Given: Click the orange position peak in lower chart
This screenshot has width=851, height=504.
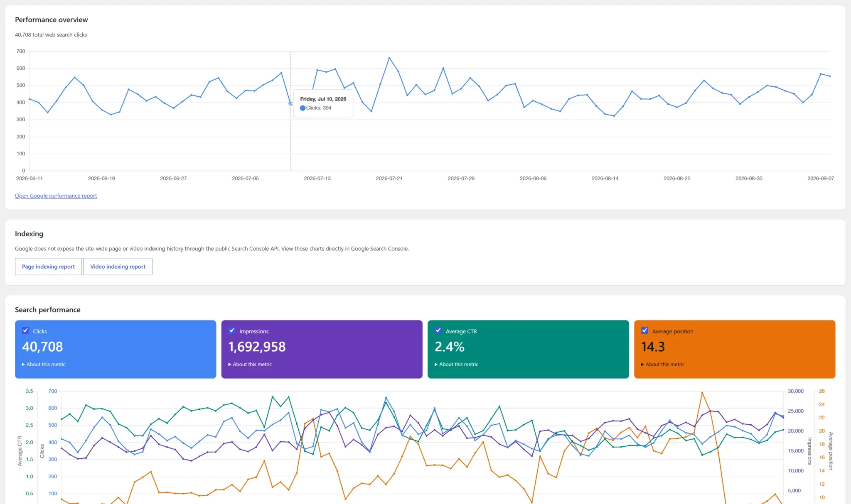Looking at the screenshot, I should 702,392.
